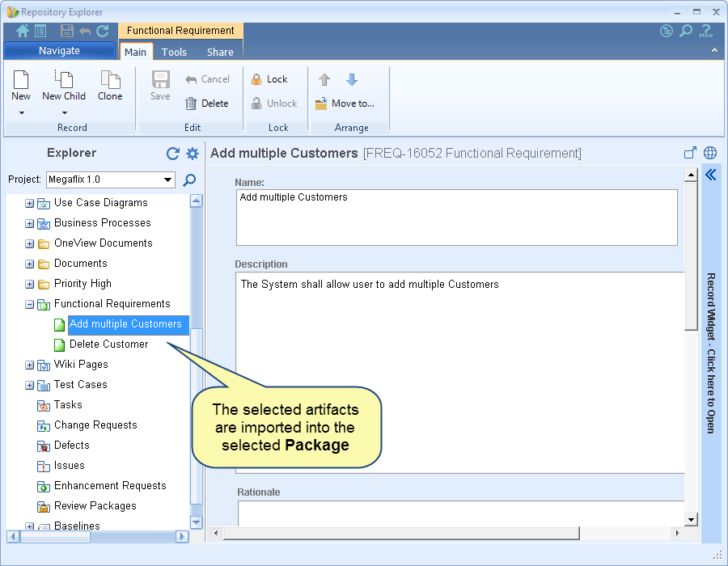
Task: Click the globe icon in record header
Action: coord(710,153)
